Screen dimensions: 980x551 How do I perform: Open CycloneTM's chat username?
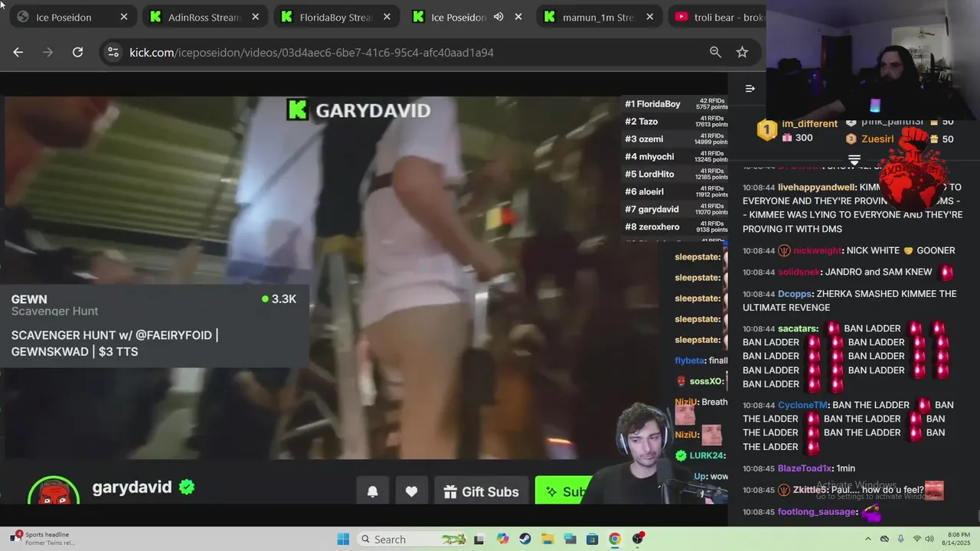pyautogui.click(x=802, y=405)
